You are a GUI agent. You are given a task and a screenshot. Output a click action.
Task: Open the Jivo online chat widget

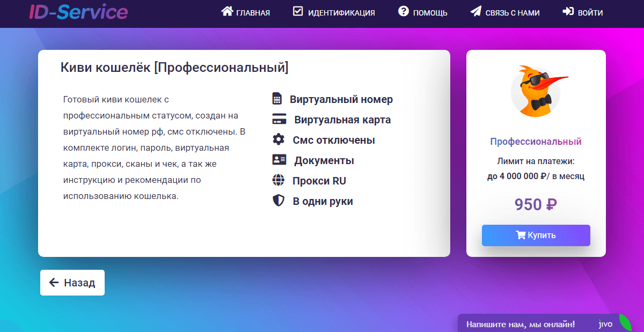coord(542,324)
